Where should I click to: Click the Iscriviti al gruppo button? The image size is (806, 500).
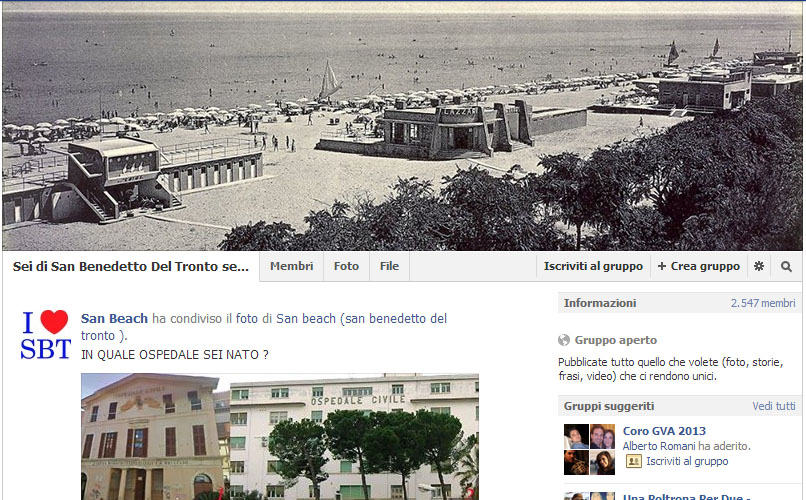593,266
